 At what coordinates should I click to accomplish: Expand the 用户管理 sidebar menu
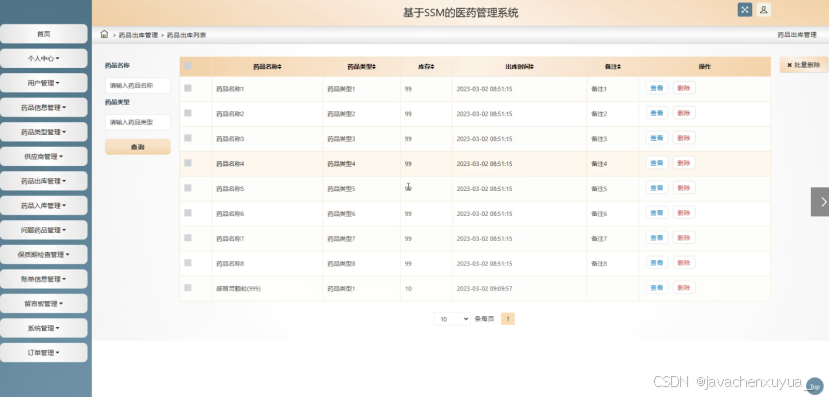(x=43, y=83)
